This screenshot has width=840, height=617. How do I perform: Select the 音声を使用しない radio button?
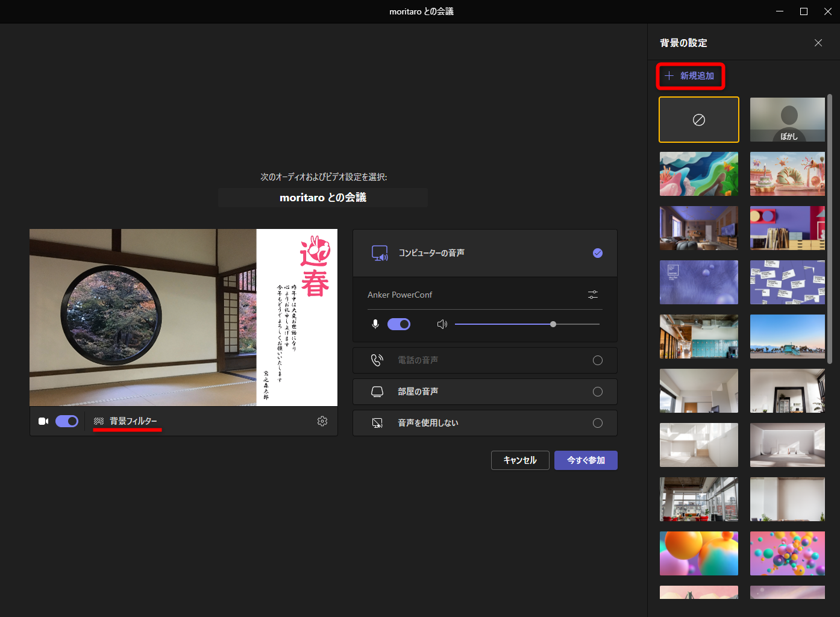click(597, 422)
